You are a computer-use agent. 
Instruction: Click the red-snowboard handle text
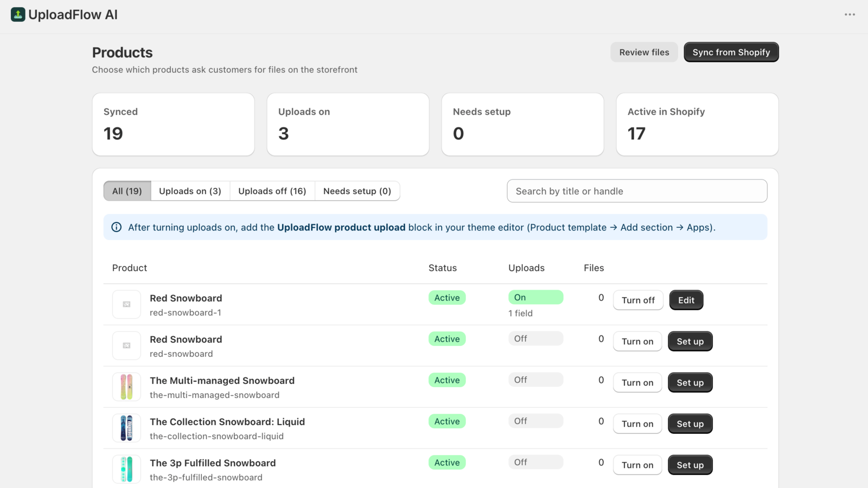181,354
